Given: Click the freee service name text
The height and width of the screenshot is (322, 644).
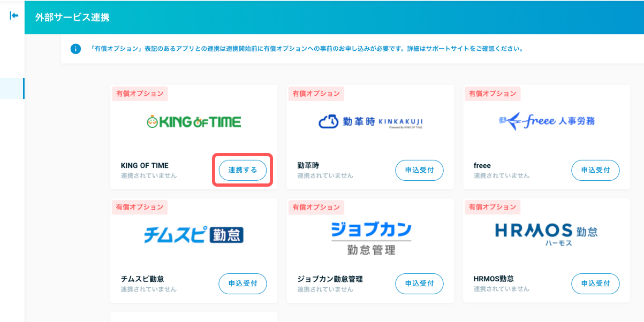Looking at the screenshot, I should click(482, 166).
